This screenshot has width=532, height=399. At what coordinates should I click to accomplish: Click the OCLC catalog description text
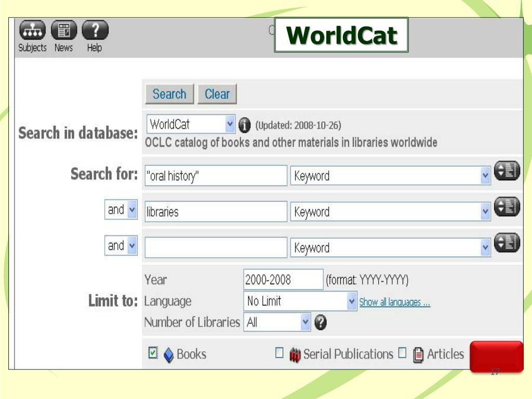coord(291,142)
